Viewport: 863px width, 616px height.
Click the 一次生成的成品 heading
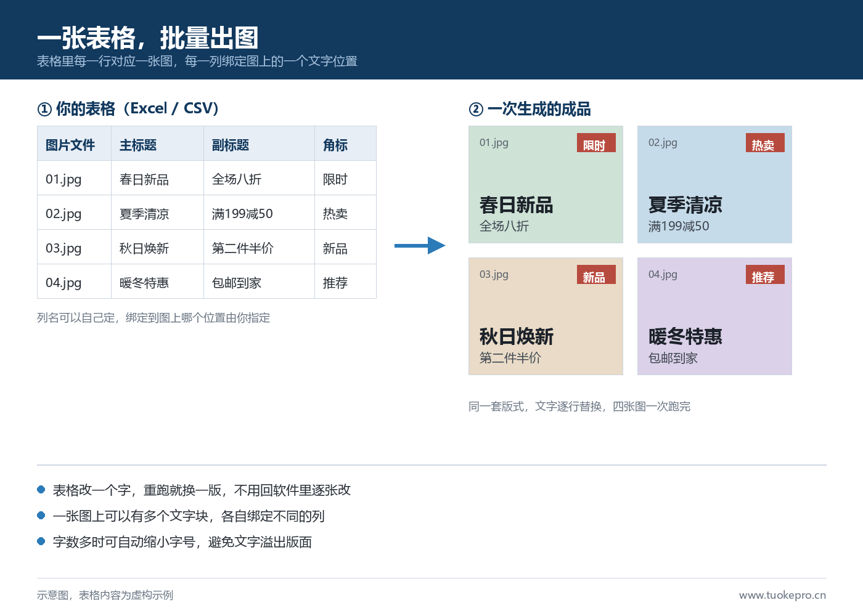(530, 109)
